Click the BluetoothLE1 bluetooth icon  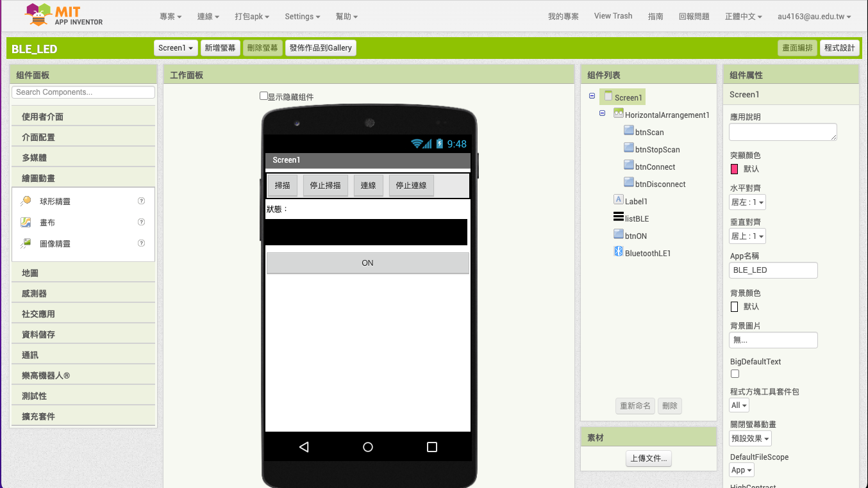[619, 252]
